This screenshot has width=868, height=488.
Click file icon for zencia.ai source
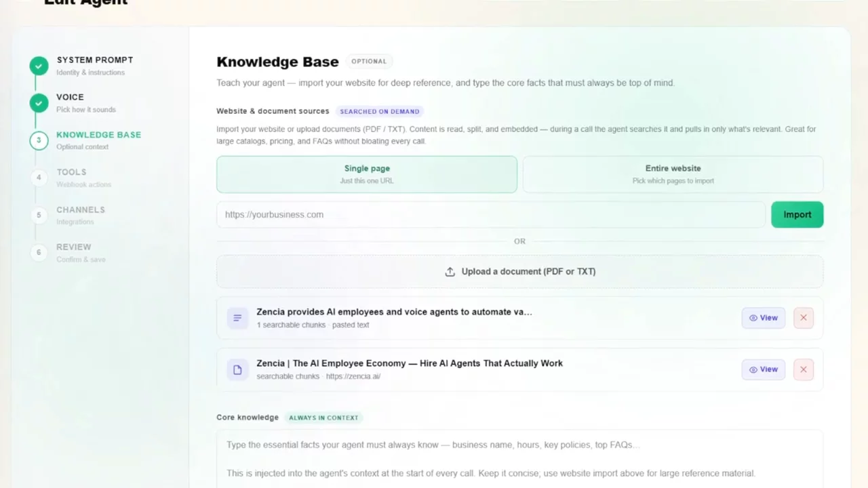point(237,369)
